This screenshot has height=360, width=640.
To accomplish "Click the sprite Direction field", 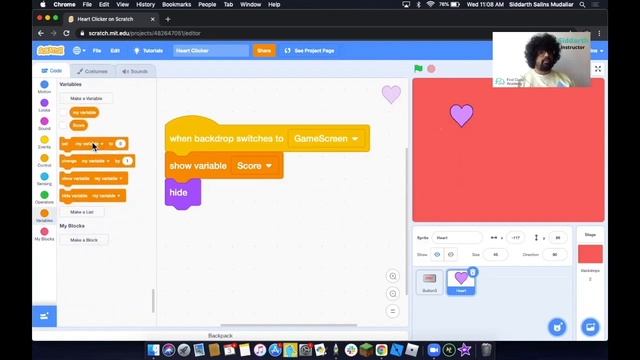I will click(x=554, y=254).
